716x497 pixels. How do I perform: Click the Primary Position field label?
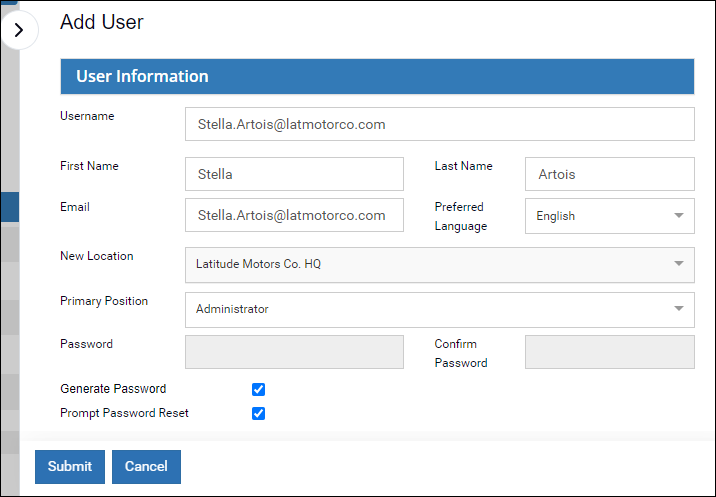point(104,301)
